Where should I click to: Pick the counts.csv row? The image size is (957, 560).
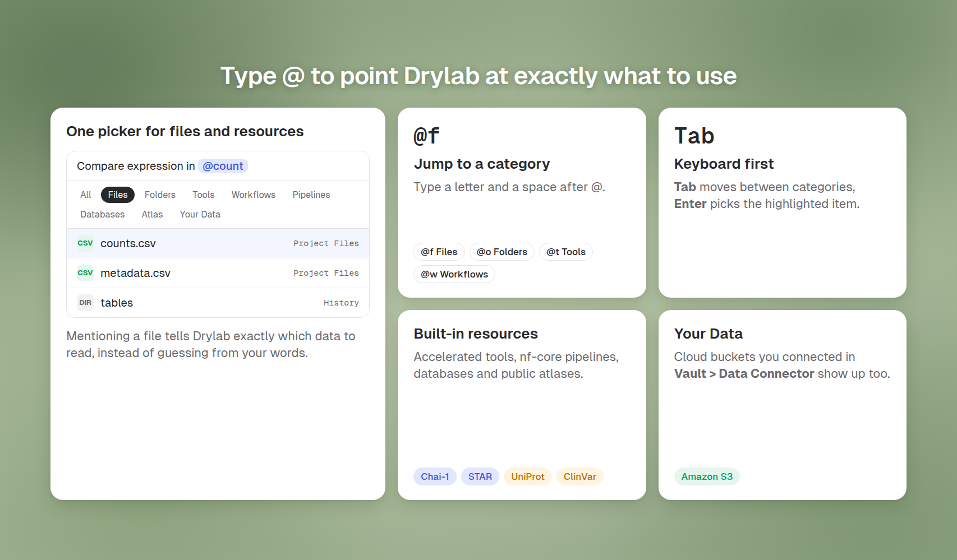tap(218, 243)
